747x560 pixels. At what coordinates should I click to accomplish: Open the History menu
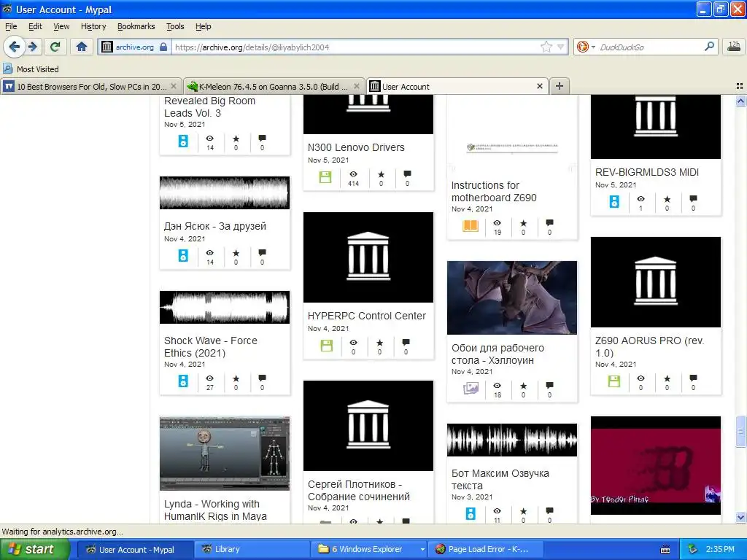(x=93, y=26)
